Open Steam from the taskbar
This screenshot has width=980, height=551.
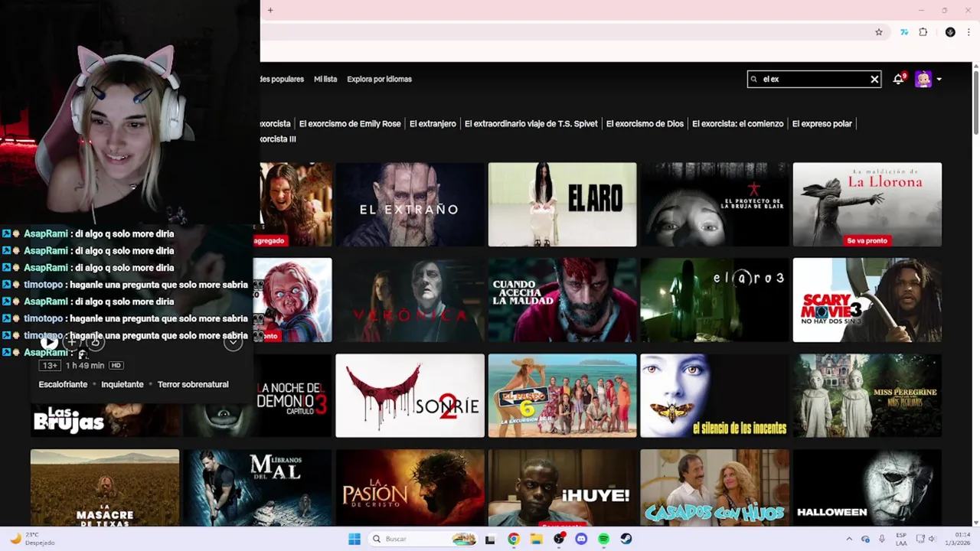[626, 539]
